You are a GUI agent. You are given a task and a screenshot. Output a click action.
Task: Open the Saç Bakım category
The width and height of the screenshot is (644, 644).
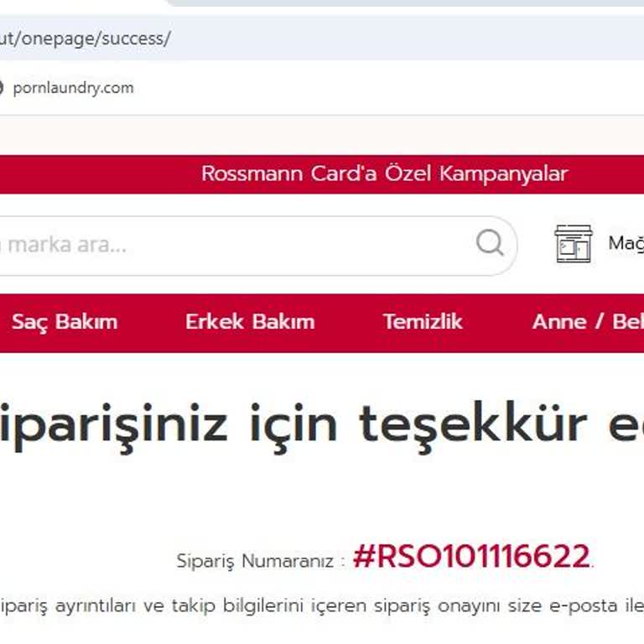point(65,322)
